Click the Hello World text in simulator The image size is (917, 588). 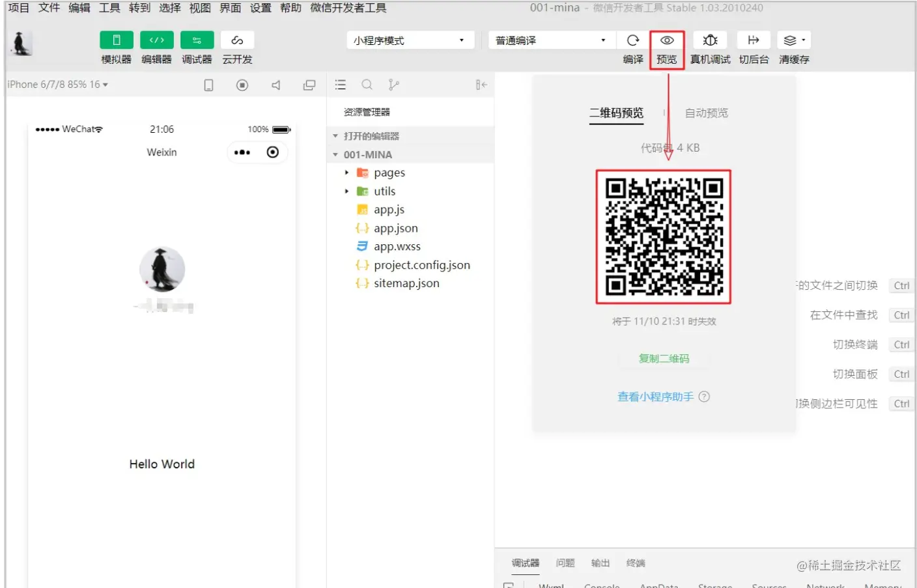pyautogui.click(x=162, y=464)
